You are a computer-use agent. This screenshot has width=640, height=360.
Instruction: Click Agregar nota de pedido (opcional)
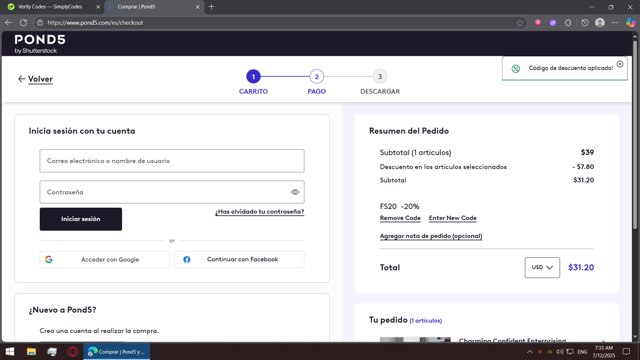click(431, 236)
